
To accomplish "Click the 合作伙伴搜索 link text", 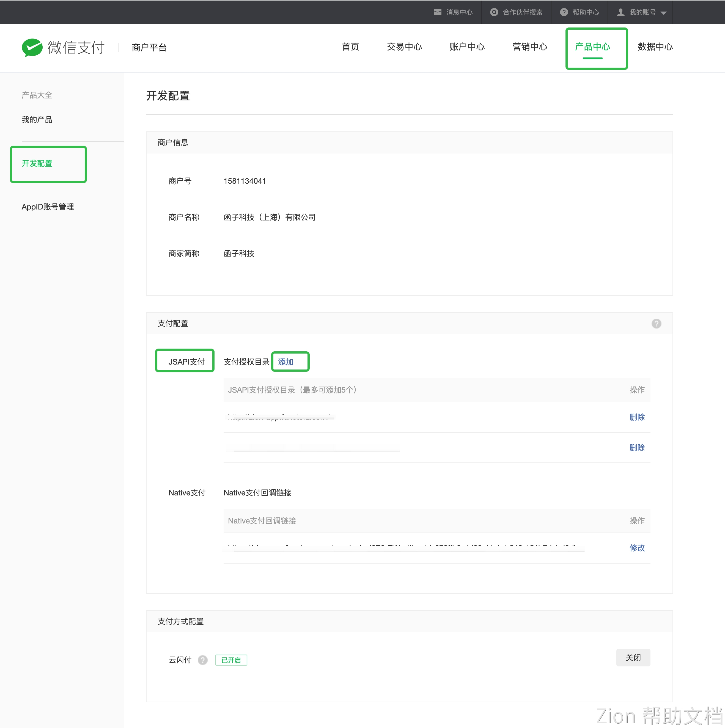I will [523, 12].
